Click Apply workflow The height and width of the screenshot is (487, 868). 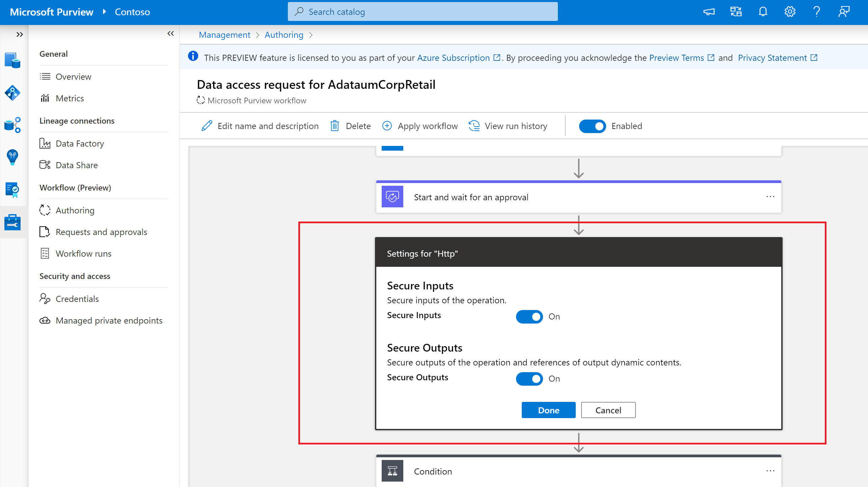(420, 126)
